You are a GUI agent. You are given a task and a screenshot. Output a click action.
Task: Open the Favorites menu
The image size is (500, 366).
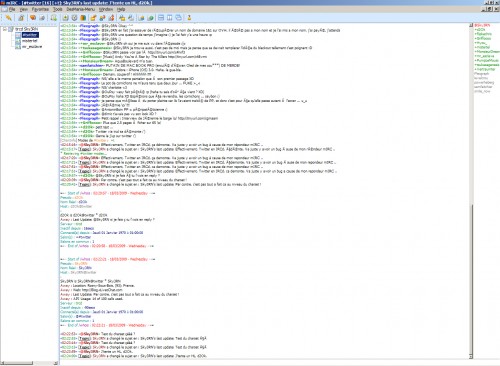[40, 9]
